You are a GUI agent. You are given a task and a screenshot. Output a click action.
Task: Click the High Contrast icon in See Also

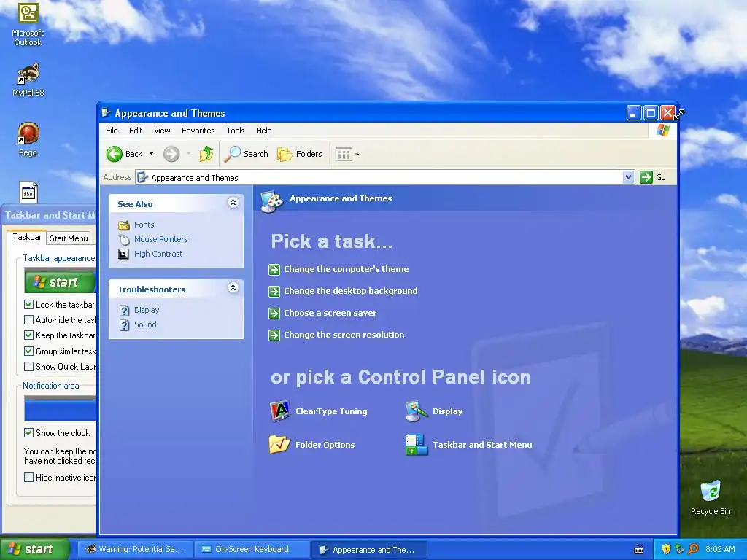coord(123,254)
